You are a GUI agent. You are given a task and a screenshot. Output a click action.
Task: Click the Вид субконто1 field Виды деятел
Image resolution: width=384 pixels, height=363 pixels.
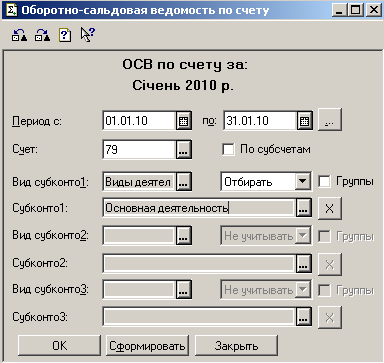pos(139,182)
